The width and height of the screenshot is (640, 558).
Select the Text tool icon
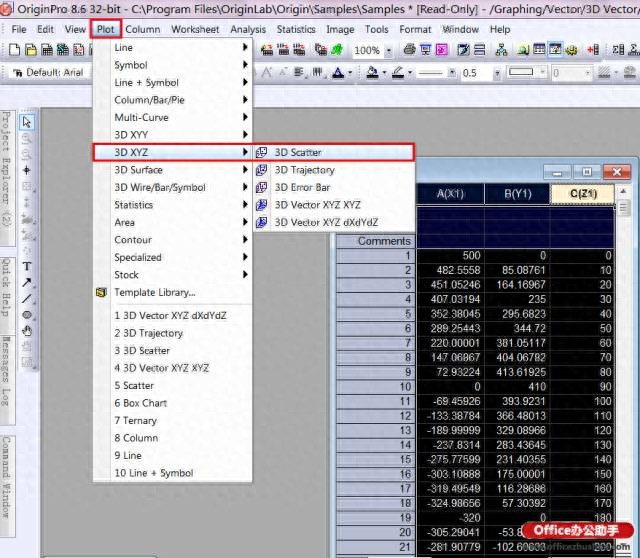[27, 267]
